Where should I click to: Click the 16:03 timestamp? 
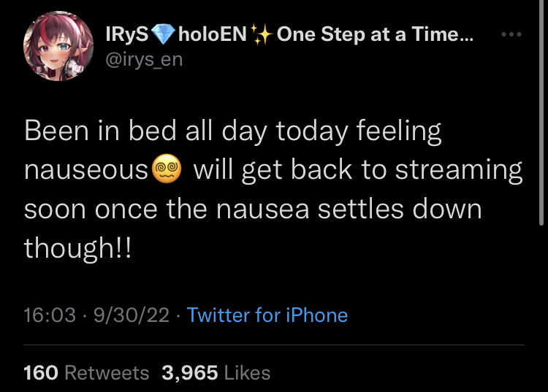coord(50,315)
